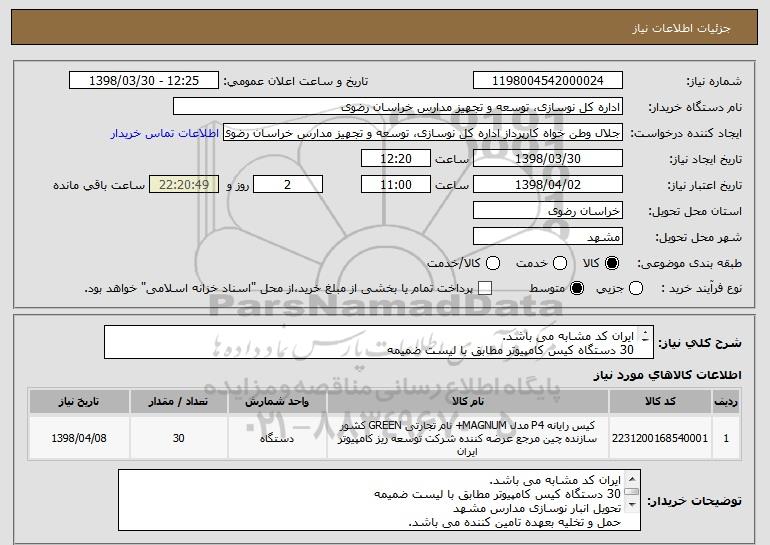Open the اطلاعات تماس خریدار link

click(x=165, y=134)
